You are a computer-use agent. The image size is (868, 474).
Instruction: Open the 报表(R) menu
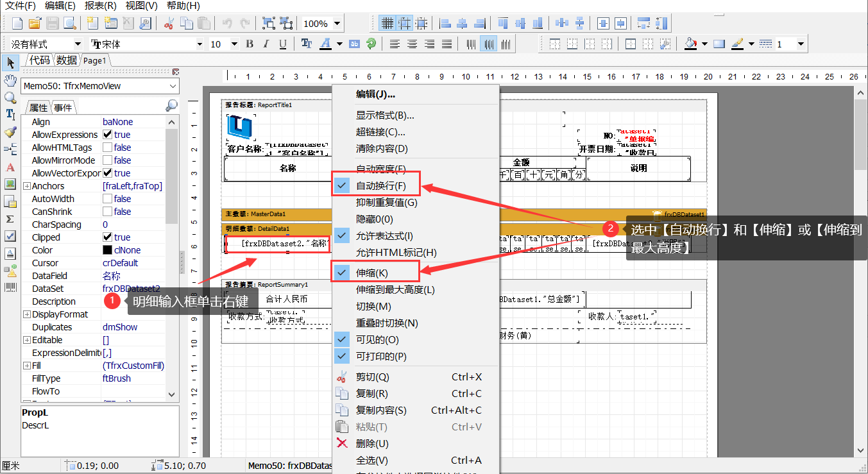coord(101,6)
